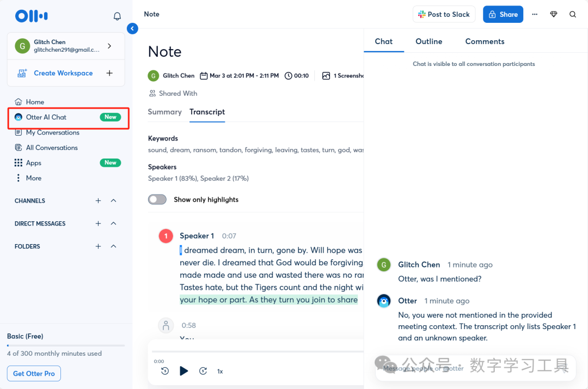The width and height of the screenshot is (588, 389).
Task: Click the clock duration icon
Action: pyautogui.click(x=289, y=76)
